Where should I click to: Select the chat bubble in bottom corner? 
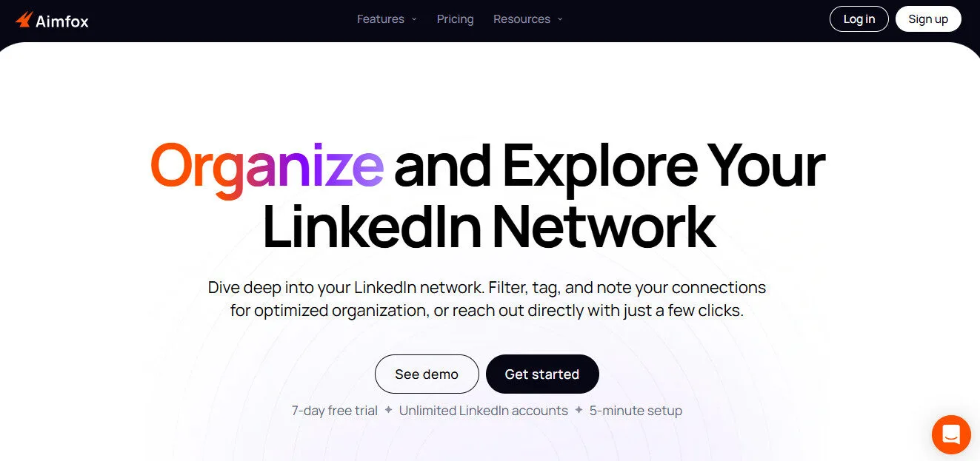[951, 434]
